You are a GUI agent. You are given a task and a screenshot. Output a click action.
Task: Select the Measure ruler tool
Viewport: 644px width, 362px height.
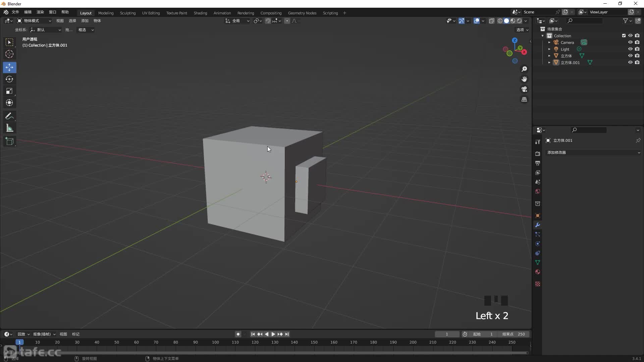click(9, 128)
